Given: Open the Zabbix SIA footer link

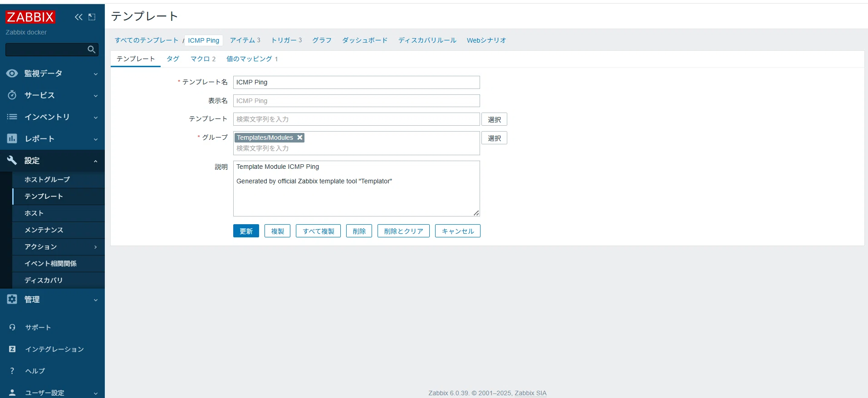Looking at the screenshot, I should click(x=530, y=393).
